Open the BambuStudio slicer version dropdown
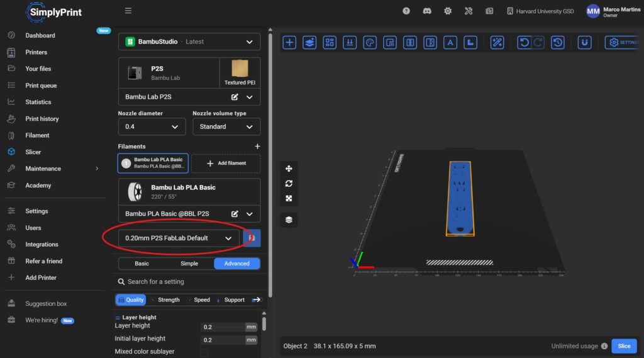 [x=189, y=42]
